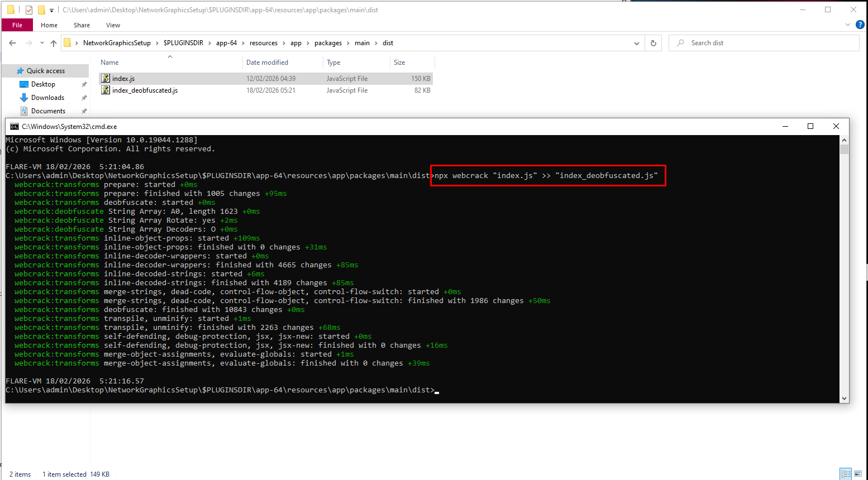Open Documents in the navigation pane
Image resolution: width=868 pixels, height=480 pixels.
(x=48, y=111)
